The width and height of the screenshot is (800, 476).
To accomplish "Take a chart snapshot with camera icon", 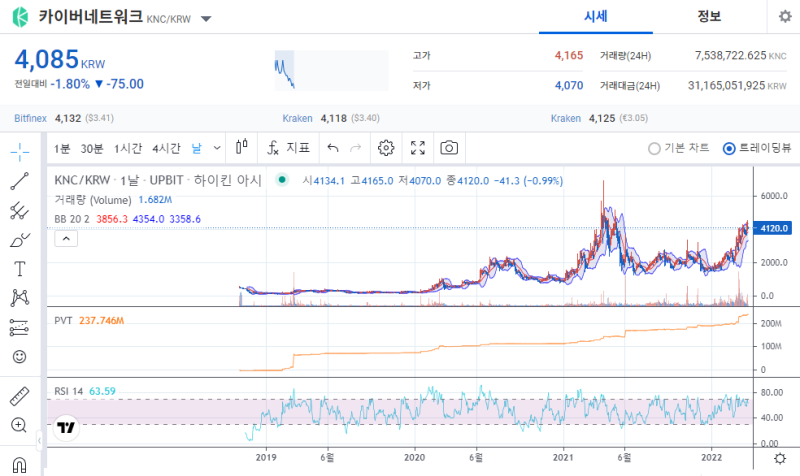I will pyautogui.click(x=449, y=148).
